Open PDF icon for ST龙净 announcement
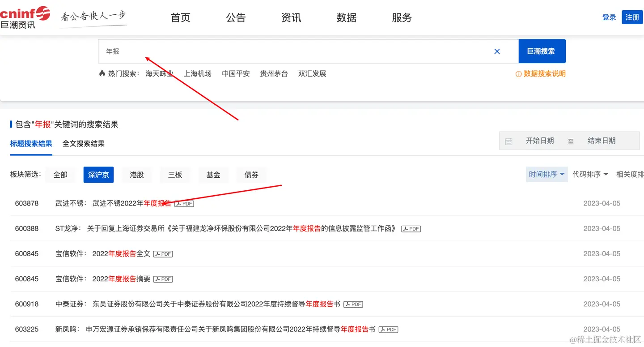This screenshot has width=644, height=347. click(x=411, y=229)
